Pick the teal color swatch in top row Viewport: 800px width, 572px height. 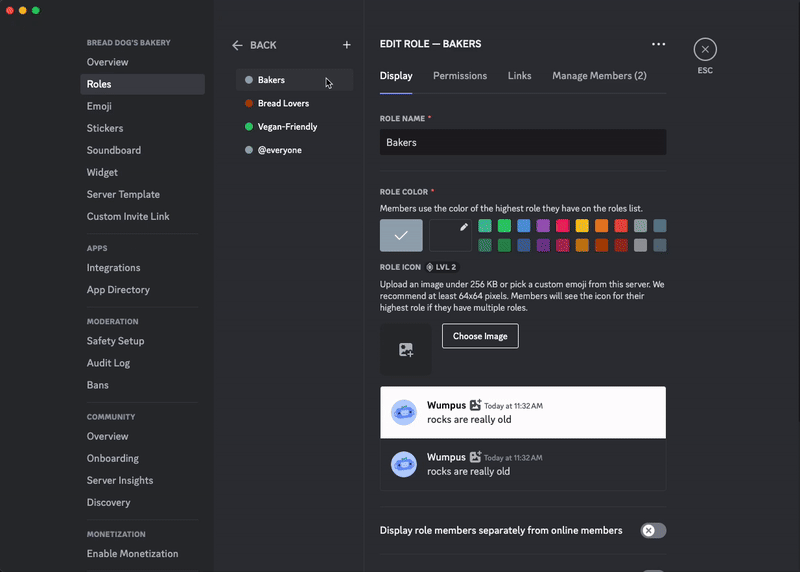click(x=485, y=226)
